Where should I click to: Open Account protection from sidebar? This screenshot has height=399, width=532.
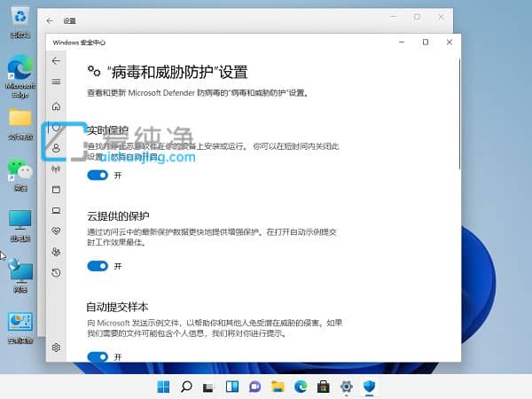(x=57, y=148)
